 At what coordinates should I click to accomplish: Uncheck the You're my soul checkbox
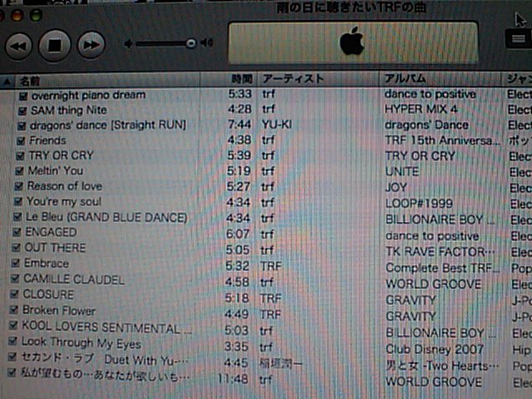tap(18, 201)
